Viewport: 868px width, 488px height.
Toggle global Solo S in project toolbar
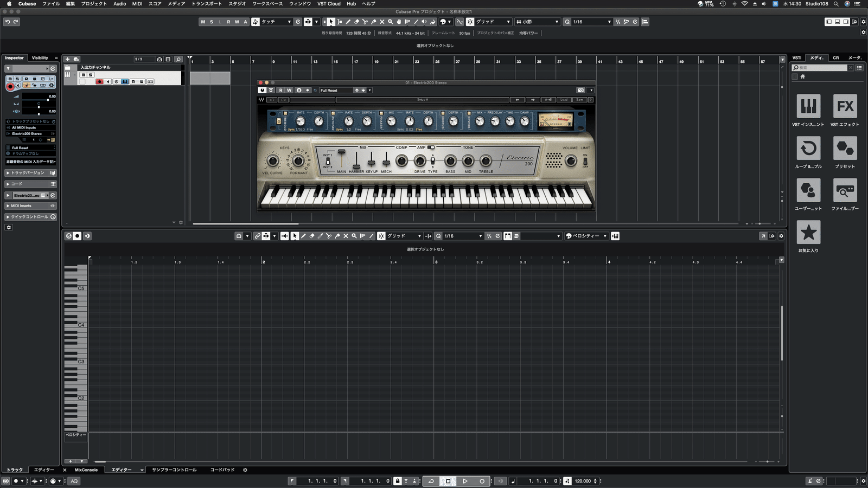pos(212,22)
